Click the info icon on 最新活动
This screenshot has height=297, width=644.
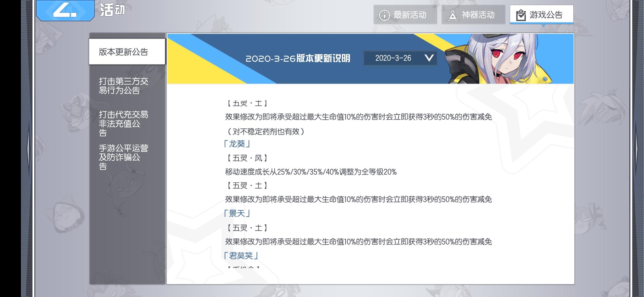[x=384, y=15]
